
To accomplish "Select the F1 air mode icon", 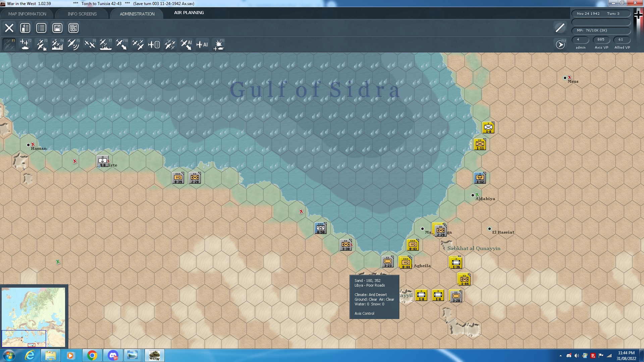I will click(x=9, y=44).
